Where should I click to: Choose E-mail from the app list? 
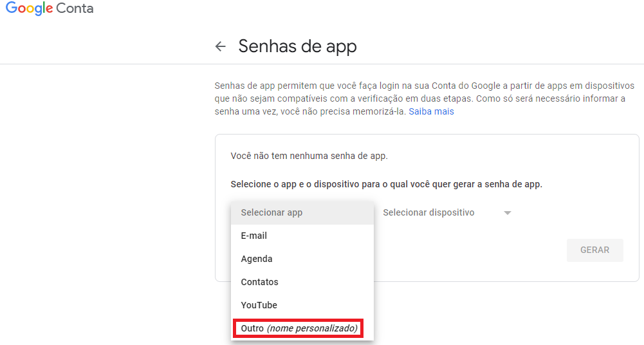click(x=302, y=236)
